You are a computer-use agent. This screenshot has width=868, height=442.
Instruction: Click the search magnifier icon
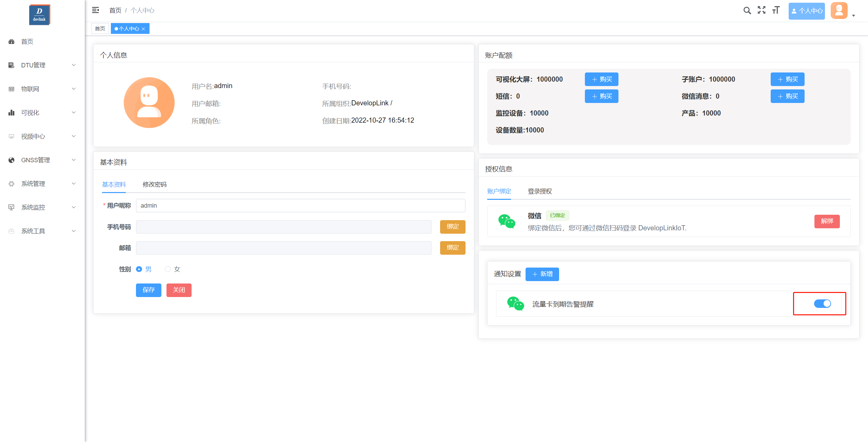[747, 10]
